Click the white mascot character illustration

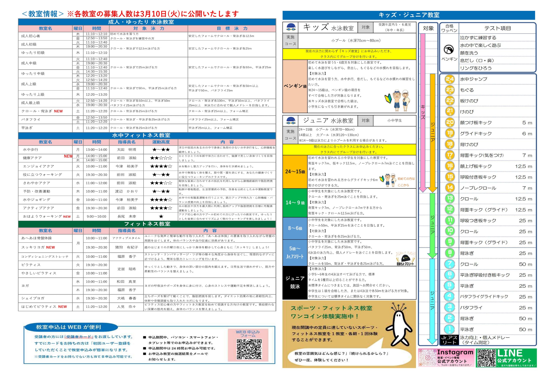[x=399, y=325]
